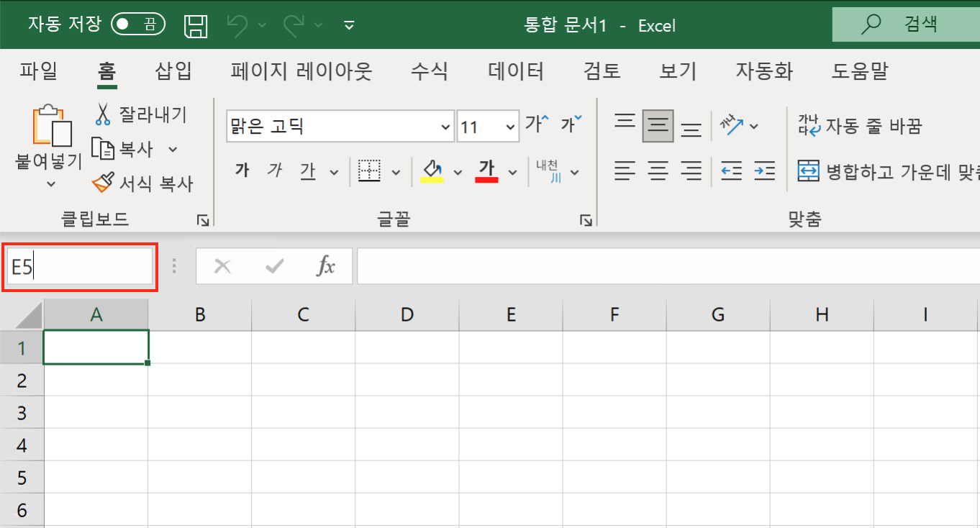Open the Redo history dropdown arrow
The height and width of the screenshot is (528, 980).
coord(318,26)
